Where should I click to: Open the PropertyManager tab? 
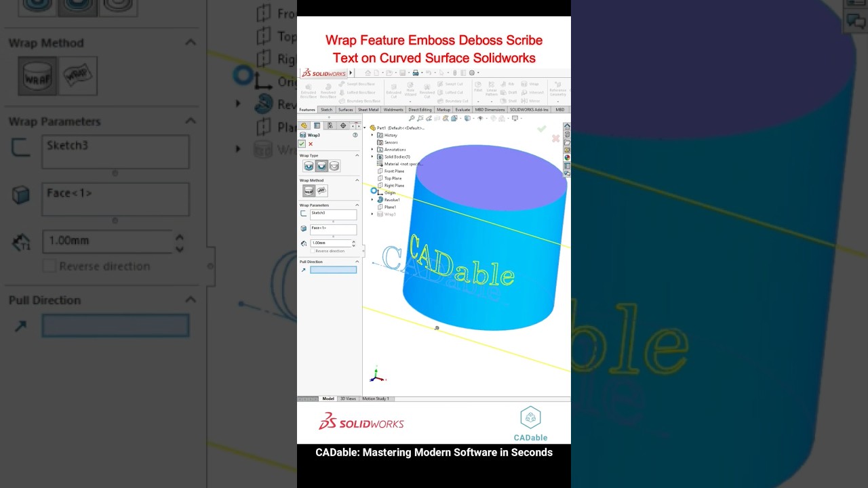coord(317,125)
